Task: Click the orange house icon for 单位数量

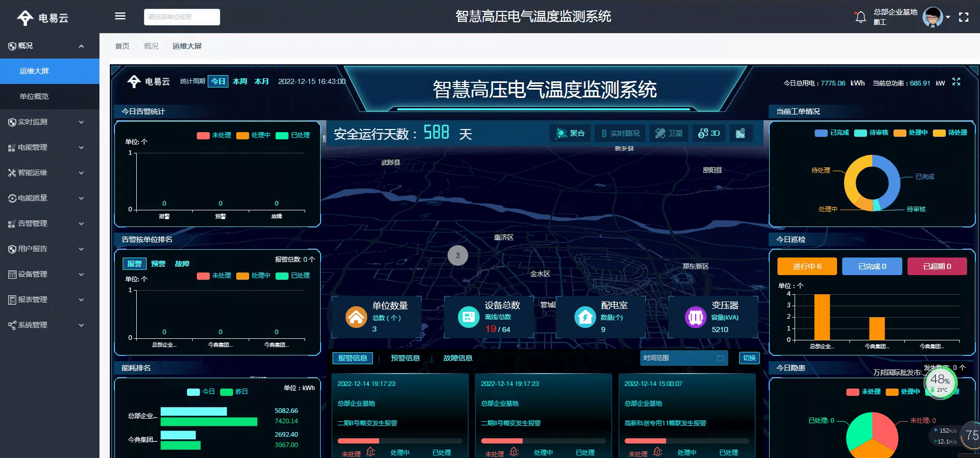Action: (356, 317)
